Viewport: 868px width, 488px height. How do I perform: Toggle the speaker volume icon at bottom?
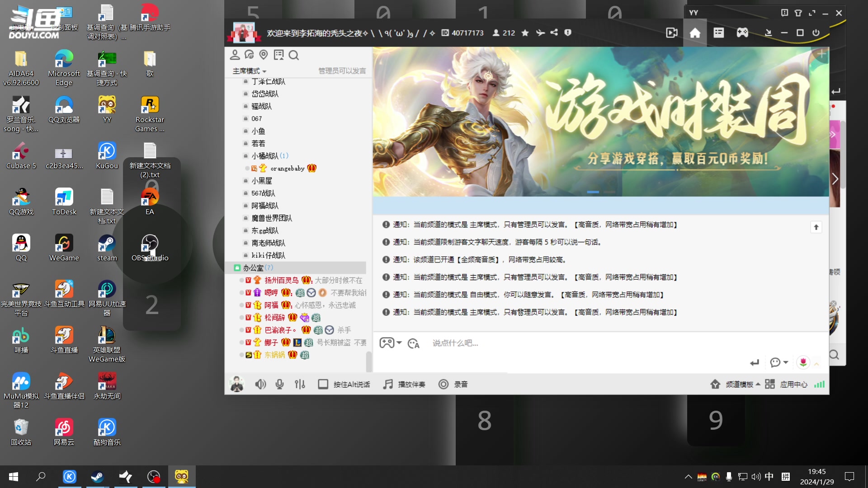[x=260, y=384]
